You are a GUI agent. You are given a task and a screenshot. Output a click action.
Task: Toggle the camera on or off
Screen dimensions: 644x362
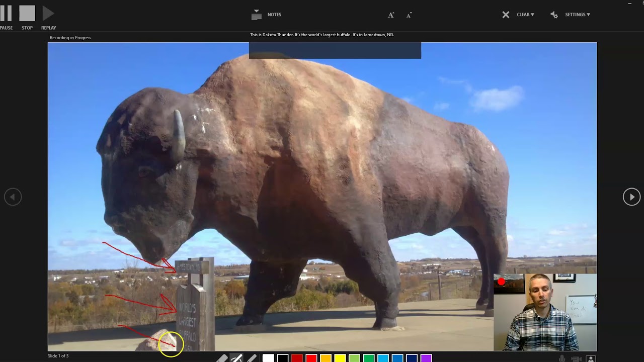coord(577,359)
